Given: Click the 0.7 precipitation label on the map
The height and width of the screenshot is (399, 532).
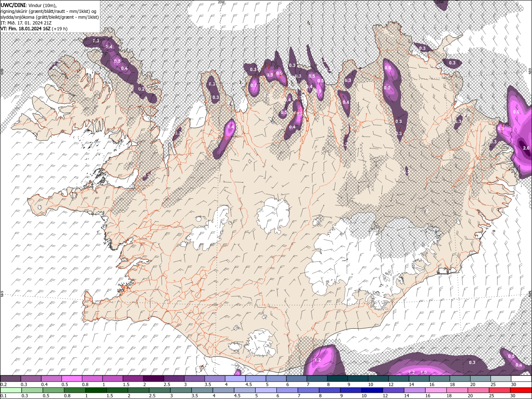Looking at the screenshot, I should click(x=254, y=85).
